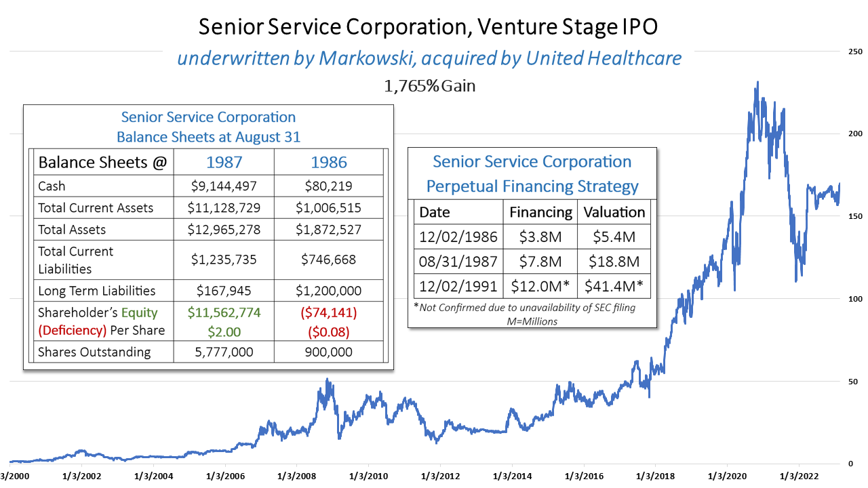Click the 1987 Cash value $9,144,497
Image resolution: width=868 pixels, height=488 pixels.
pos(224,186)
